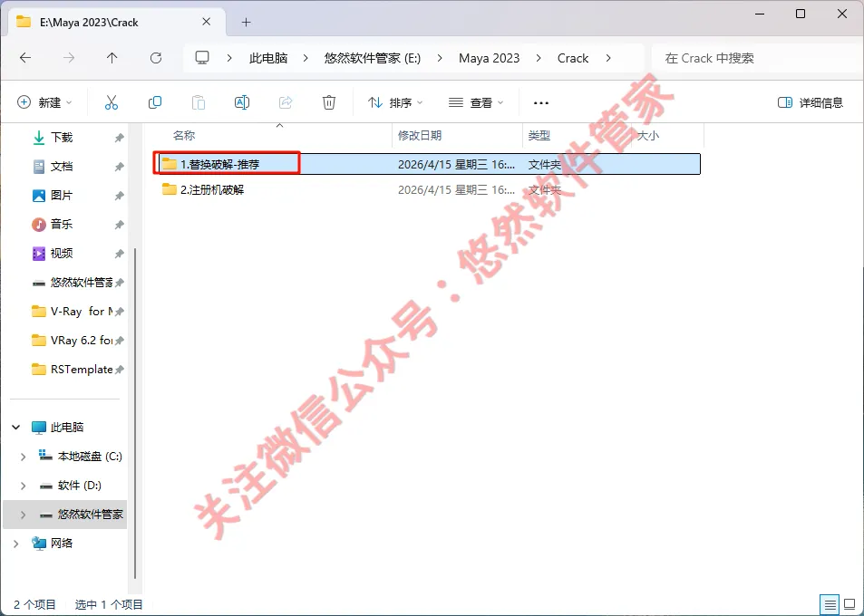Click 此电脑 in address bar breadcrumb
Screen dimensions: 864x616
click(x=268, y=58)
